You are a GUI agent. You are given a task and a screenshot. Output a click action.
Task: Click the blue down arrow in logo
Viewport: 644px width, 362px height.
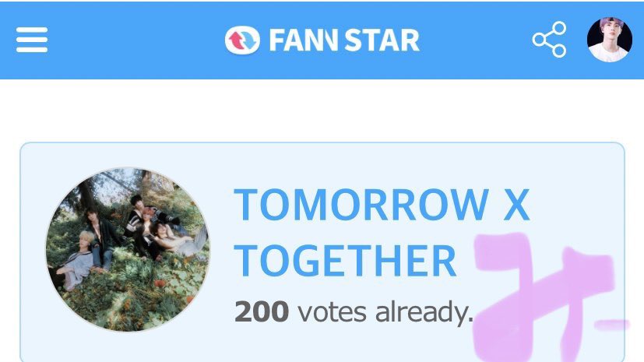click(x=248, y=40)
